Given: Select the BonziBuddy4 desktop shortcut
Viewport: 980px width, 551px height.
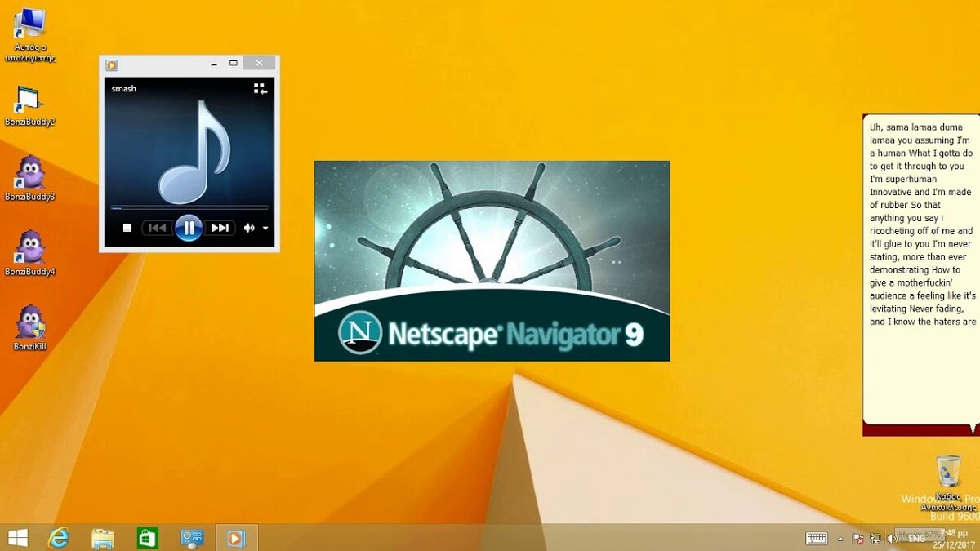Looking at the screenshot, I should [x=30, y=254].
